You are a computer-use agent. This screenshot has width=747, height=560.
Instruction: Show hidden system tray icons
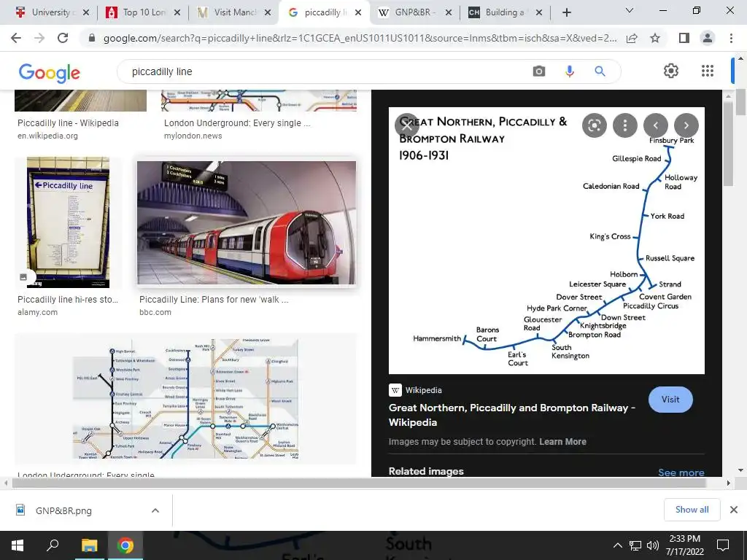[x=617, y=545]
